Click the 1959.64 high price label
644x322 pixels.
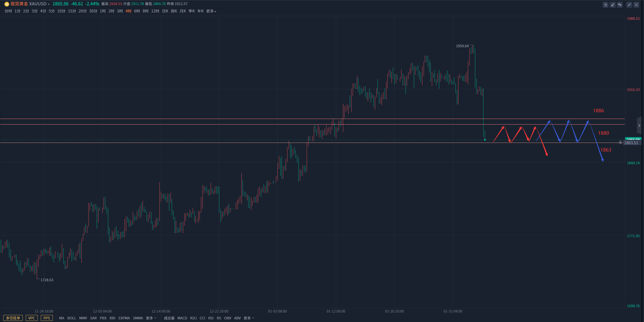[462, 46]
